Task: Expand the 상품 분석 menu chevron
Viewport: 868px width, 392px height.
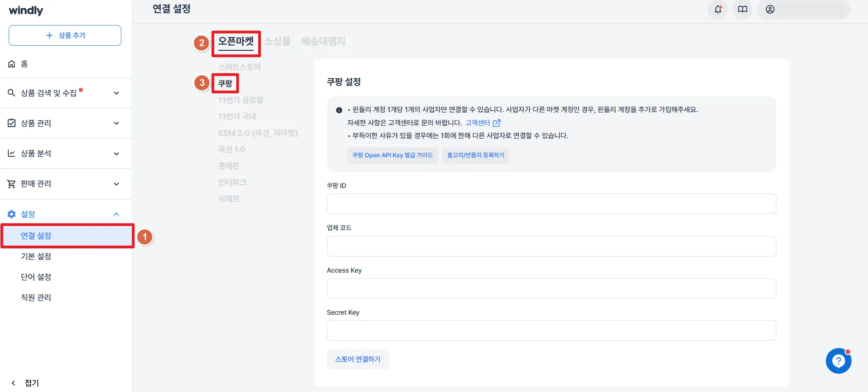Action: pos(116,154)
